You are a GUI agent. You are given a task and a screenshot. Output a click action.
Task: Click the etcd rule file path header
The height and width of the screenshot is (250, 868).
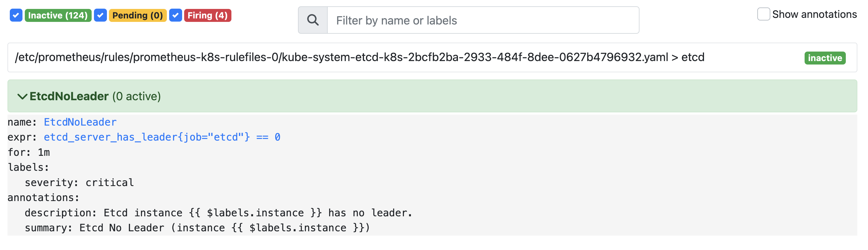tap(359, 57)
